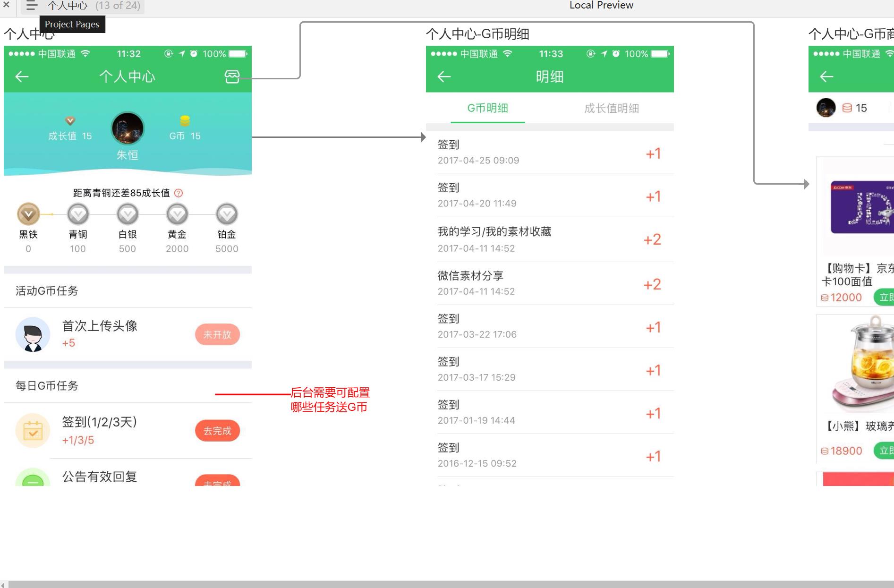Click the G币 gold coin icon
Screen dimensions: 894x588
click(185, 121)
